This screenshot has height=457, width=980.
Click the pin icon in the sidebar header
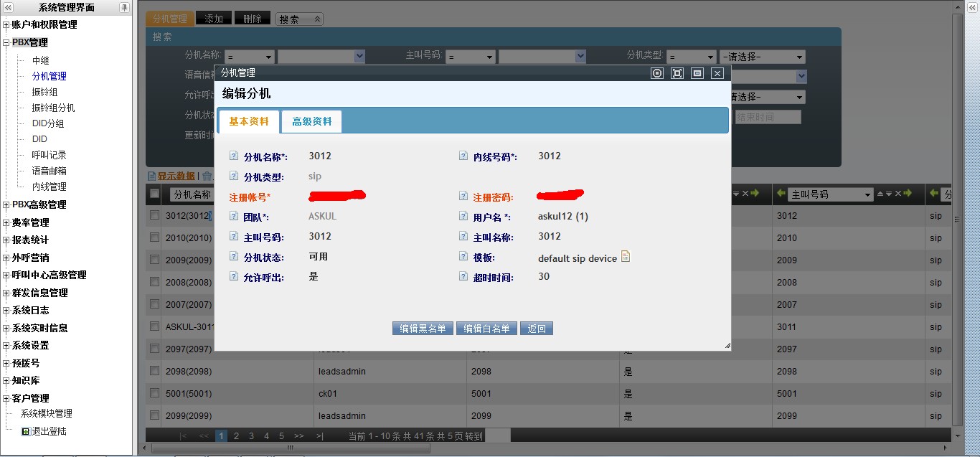(124, 7)
